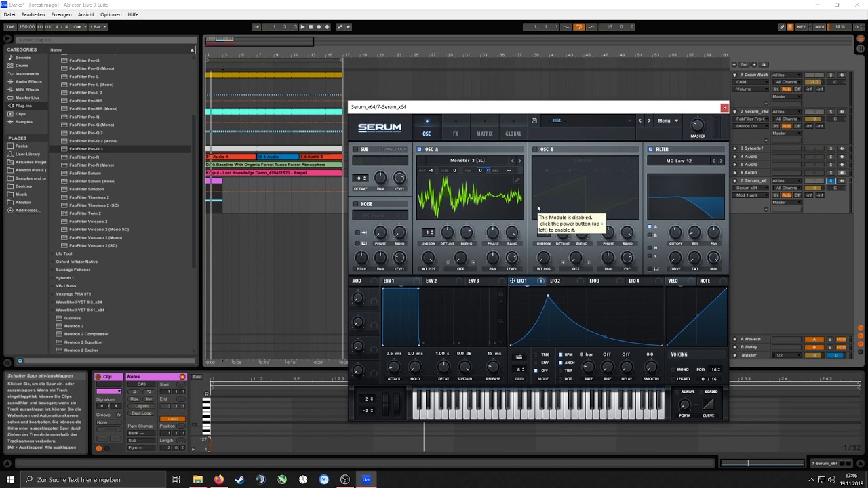Click the LFO folder icon above GRID
This screenshot has height=488, width=868.
click(519, 357)
